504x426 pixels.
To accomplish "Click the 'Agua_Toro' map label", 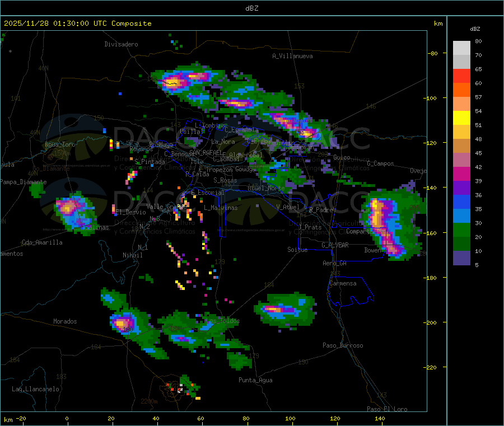I will 60,144.
